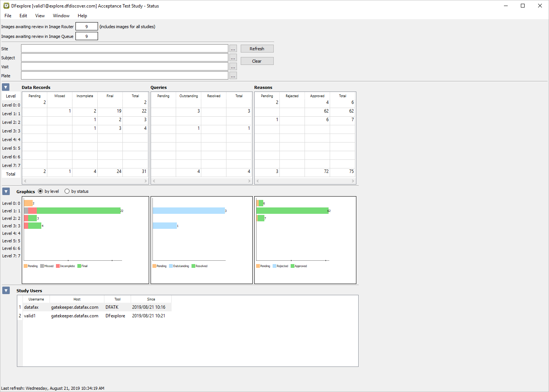Viewport: 549px width, 392px height.
Task: Open the Visit selection ellipsis button
Action: pyautogui.click(x=233, y=67)
